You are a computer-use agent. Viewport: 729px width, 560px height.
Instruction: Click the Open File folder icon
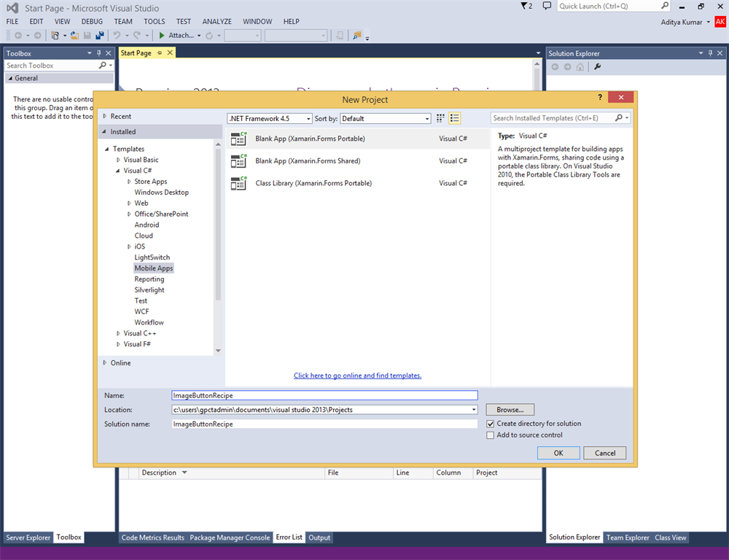(74, 35)
